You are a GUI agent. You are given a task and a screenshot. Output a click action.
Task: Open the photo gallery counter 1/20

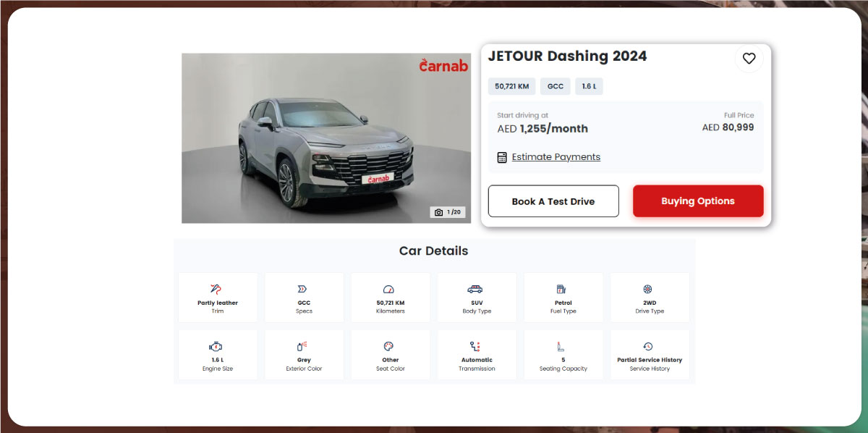click(x=448, y=212)
